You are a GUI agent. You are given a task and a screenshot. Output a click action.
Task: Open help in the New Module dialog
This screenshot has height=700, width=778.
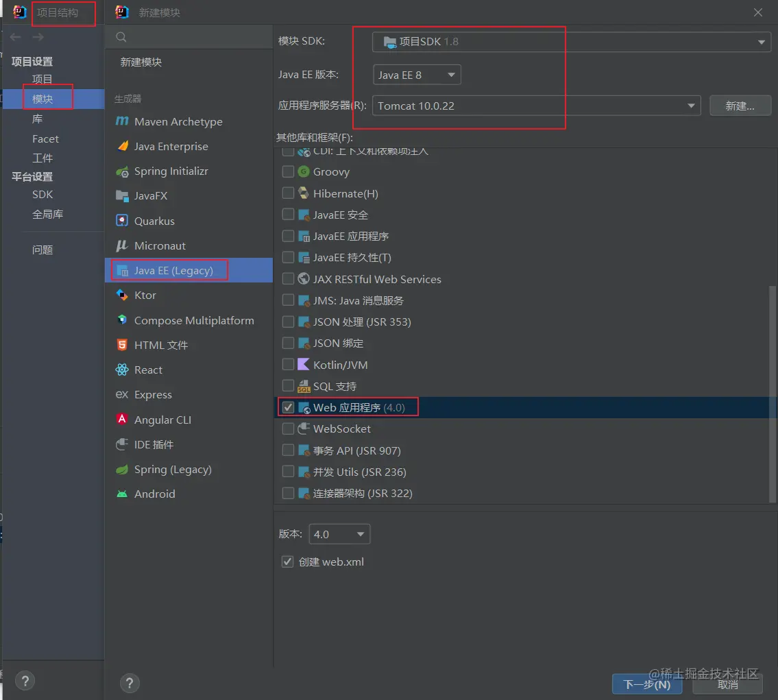coord(130,683)
